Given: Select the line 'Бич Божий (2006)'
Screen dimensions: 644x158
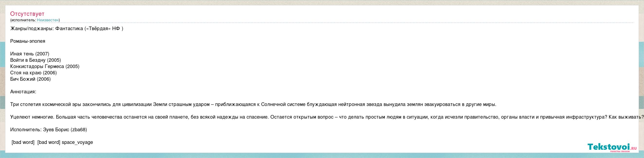Looking at the screenshot, I should (30, 79).
